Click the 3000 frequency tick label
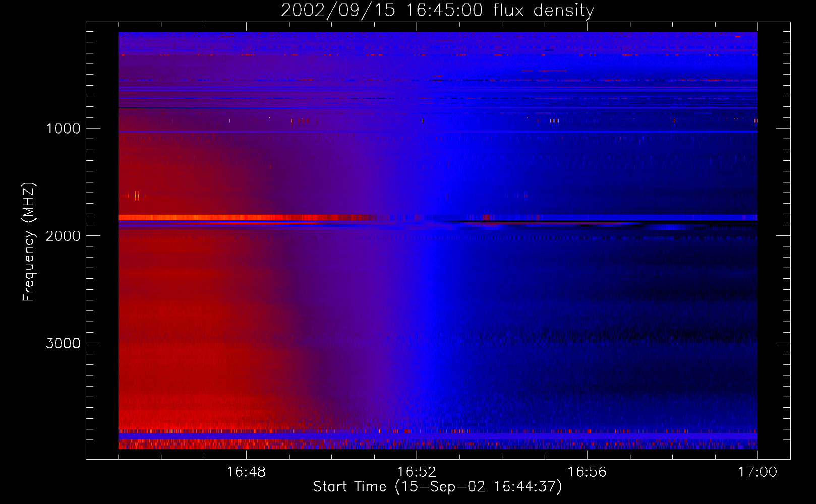The height and width of the screenshot is (504, 816). [x=63, y=343]
